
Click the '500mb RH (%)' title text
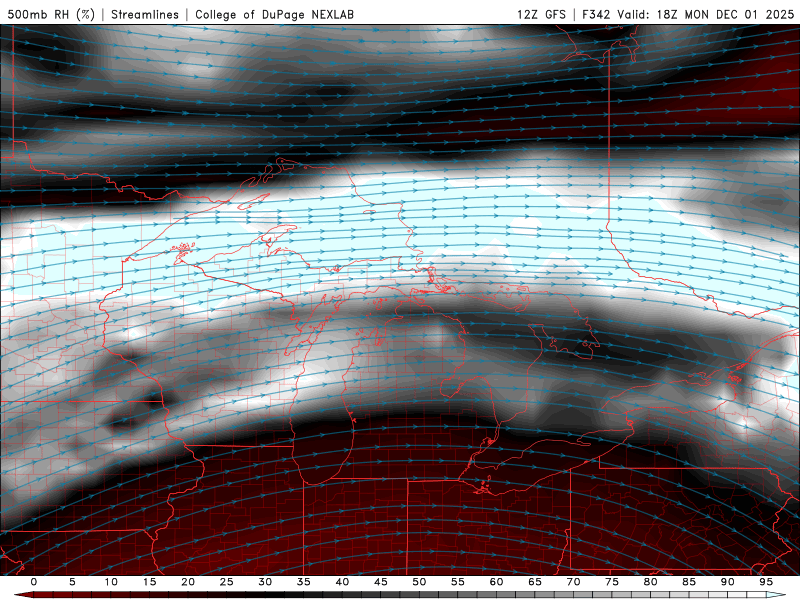pyautogui.click(x=51, y=14)
